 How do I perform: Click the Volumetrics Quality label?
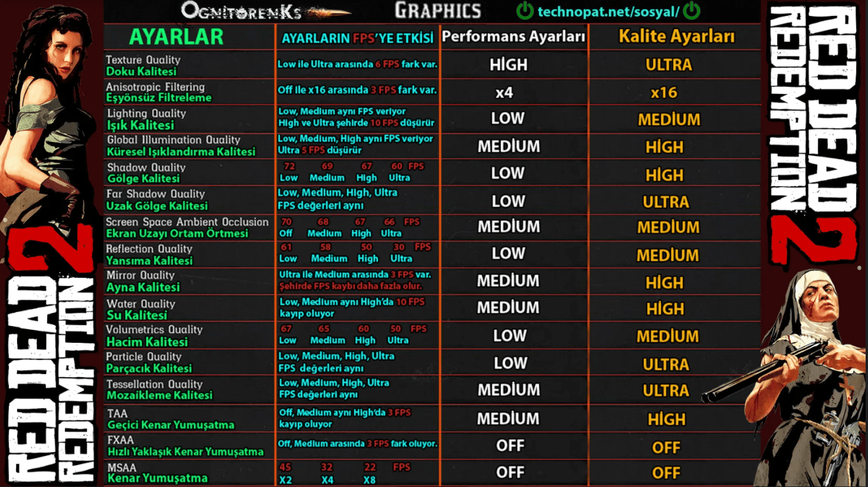point(154,330)
